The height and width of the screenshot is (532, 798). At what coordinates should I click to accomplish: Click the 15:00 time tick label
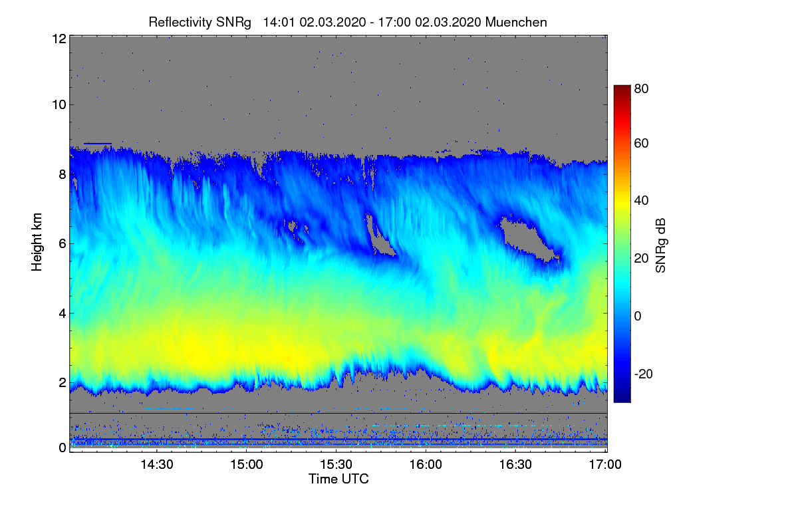click(x=247, y=464)
